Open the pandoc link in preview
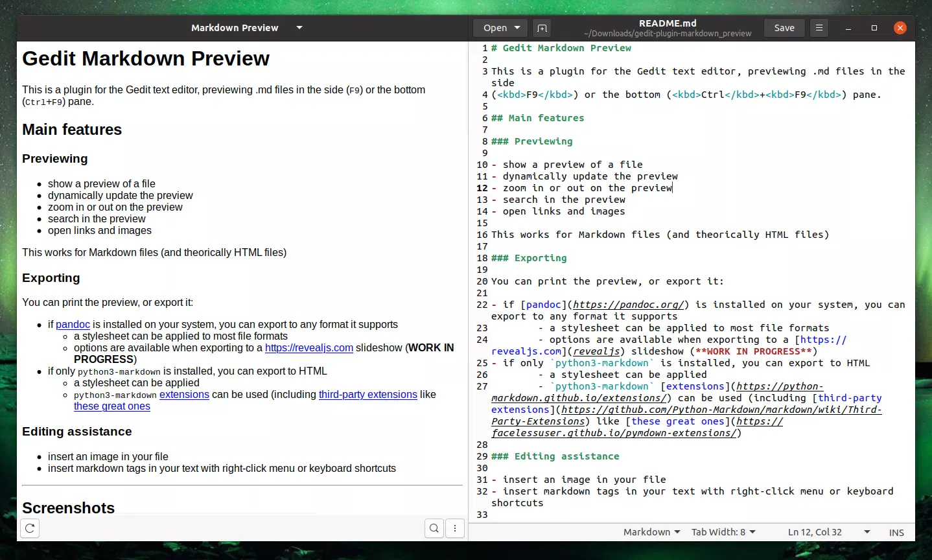Viewport: 932px width, 560px height. (73, 324)
